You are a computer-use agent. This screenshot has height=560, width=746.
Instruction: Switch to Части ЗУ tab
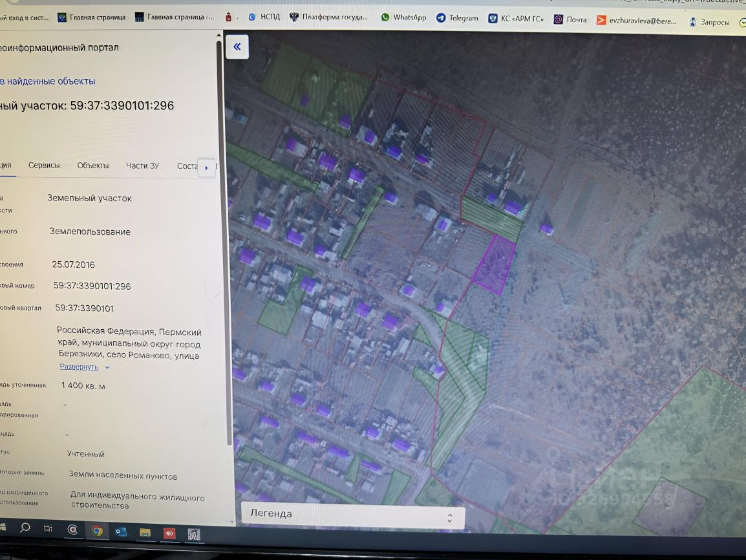tap(142, 166)
